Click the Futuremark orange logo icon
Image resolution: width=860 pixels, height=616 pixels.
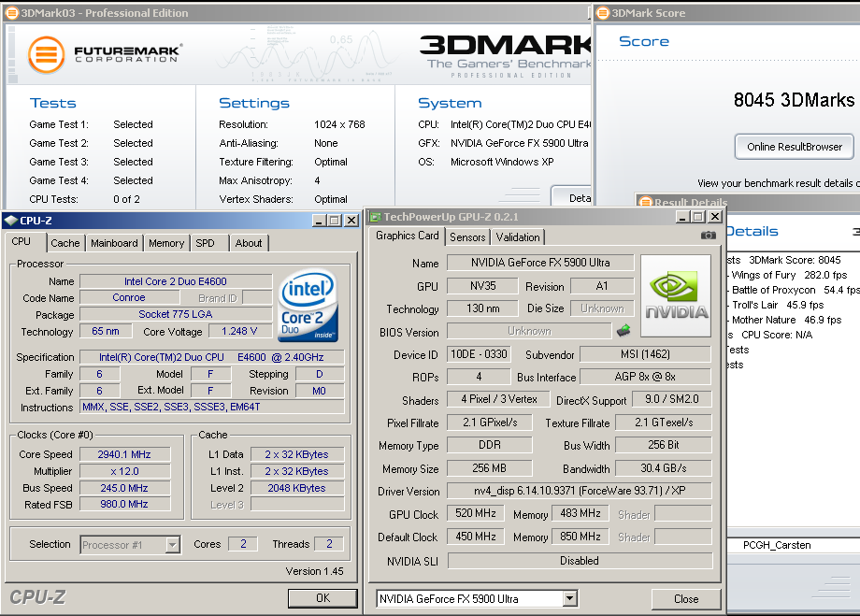coord(47,55)
